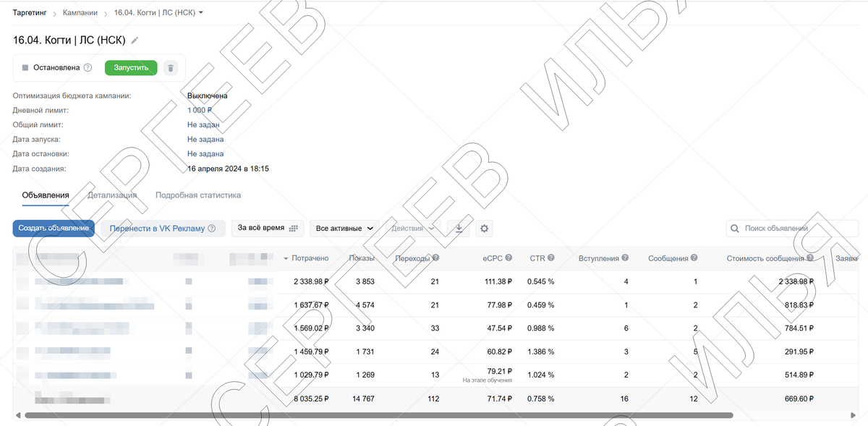This screenshot has width=868, height=426.
Task: Open help tooltip next to Остановлена status
Action: [x=88, y=67]
